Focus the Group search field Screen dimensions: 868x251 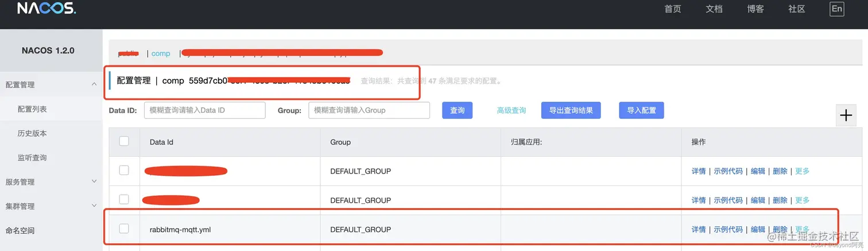369,110
